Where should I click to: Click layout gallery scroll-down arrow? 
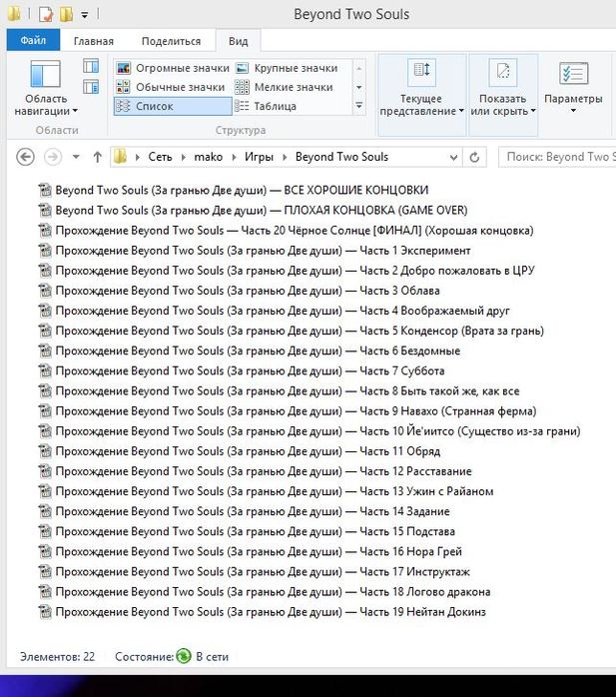[359, 87]
